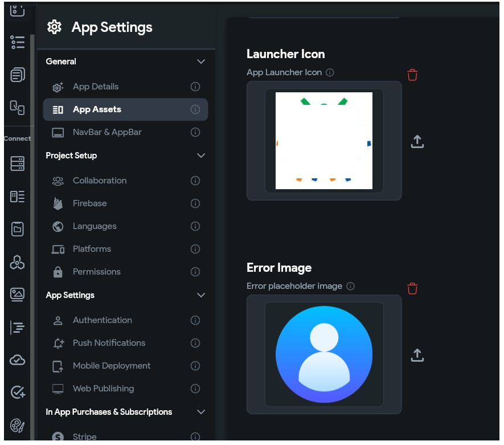The height and width of the screenshot is (445, 504).
Task: Upload a new error placeholder image
Action: (417, 355)
